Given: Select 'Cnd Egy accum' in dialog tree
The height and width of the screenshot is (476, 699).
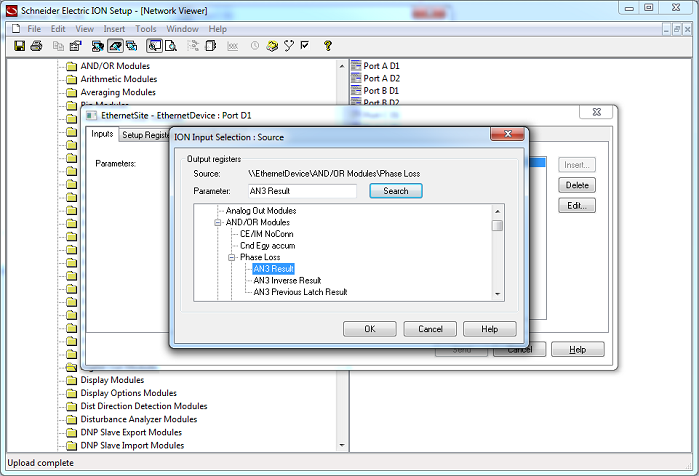Looking at the screenshot, I should tap(267, 246).
